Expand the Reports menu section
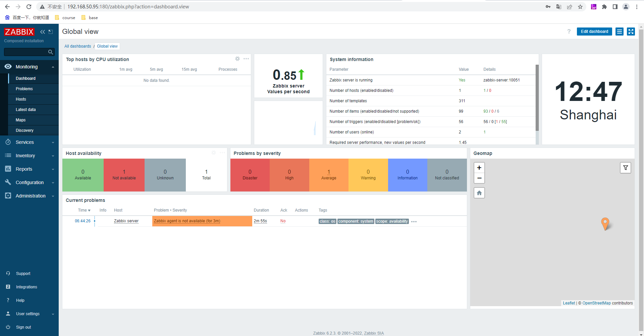The width and height of the screenshot is (644, 336). point(29,169)
